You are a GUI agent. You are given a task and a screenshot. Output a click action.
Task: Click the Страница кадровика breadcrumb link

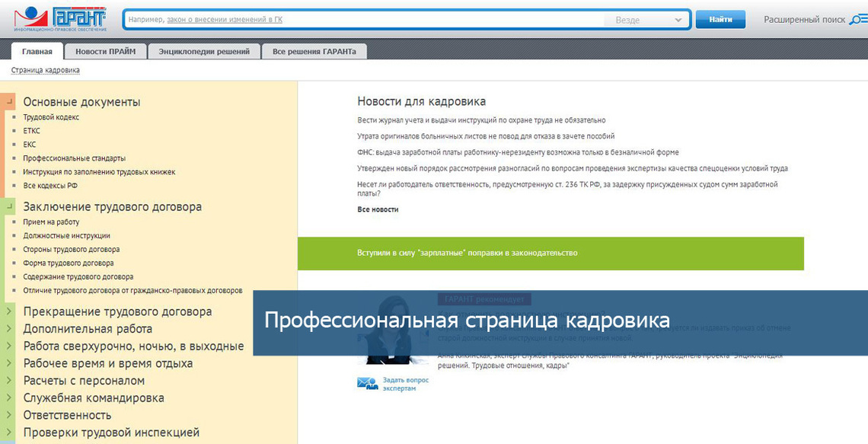pos(46,70)
